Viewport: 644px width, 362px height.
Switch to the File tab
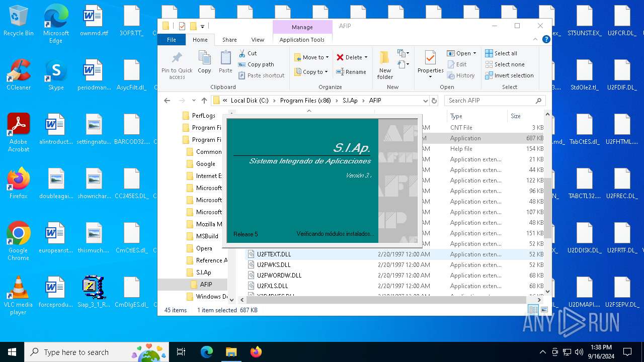point(172,40)
